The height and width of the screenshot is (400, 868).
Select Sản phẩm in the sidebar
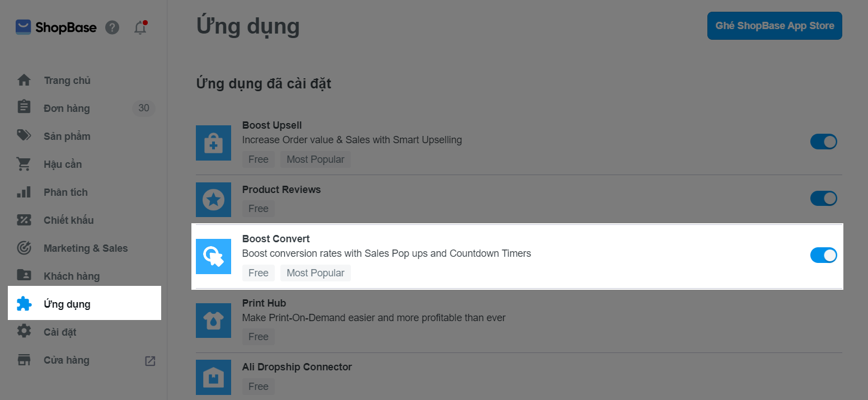click(67, 137)
